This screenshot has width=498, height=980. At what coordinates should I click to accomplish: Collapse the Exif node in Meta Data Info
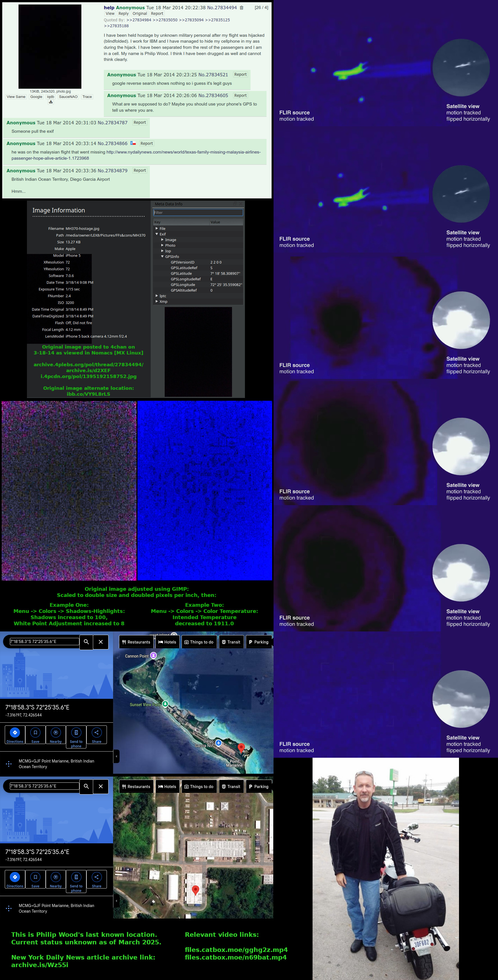click(x=157, y=234)
